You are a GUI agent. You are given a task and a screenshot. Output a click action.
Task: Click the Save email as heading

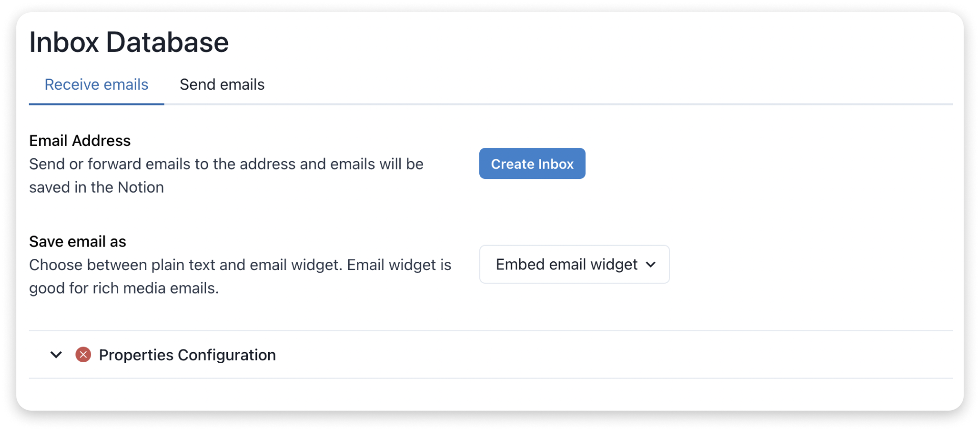78,241
